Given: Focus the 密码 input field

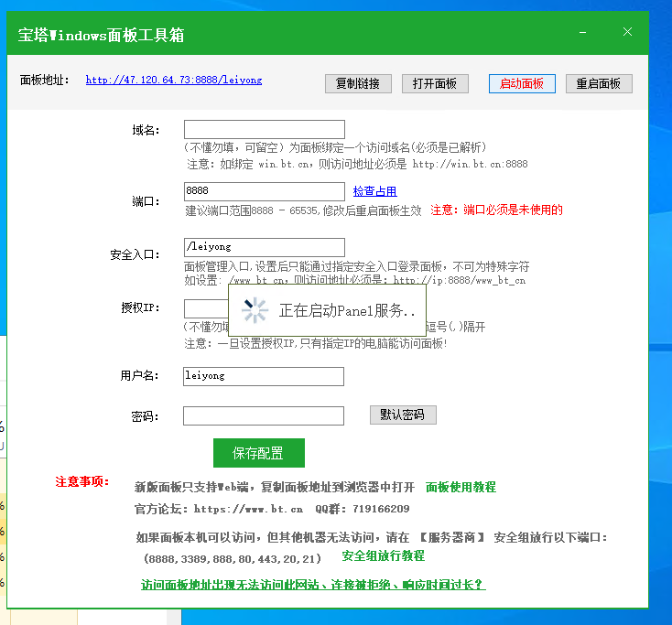Looking at the screenshot, I should click(x=263, y=415).
